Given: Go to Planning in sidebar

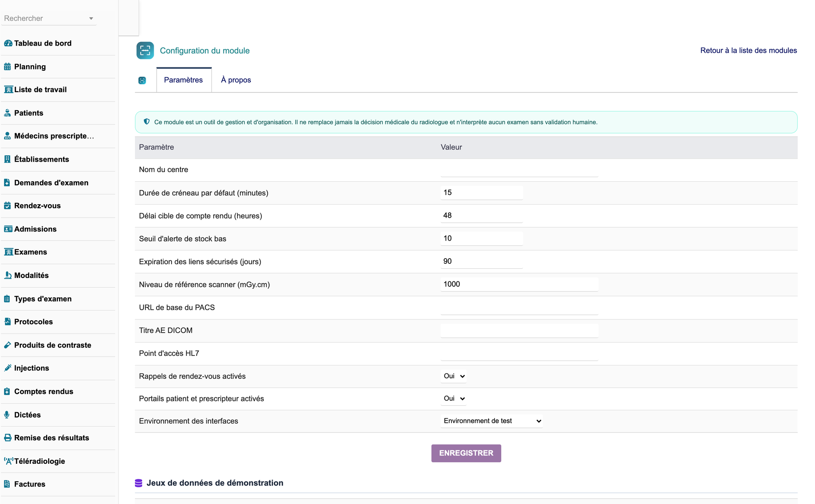Looking at the screenshot, I should pyautogui.click(x=30, y=67).
